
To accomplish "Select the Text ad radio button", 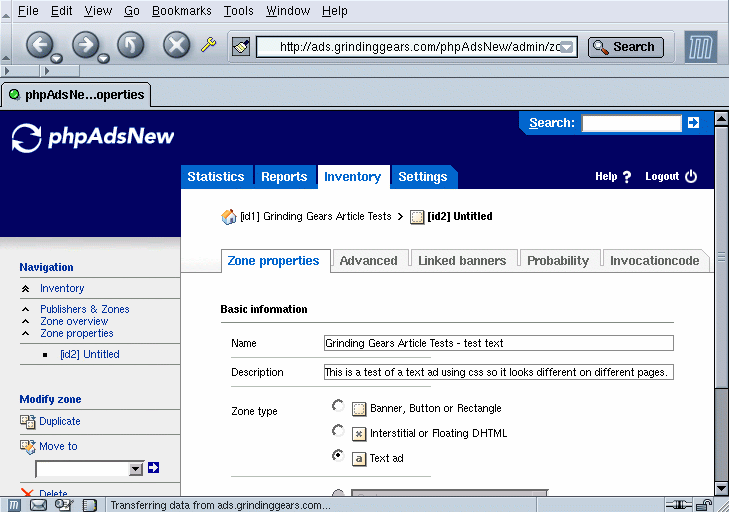I will [338, 456].
